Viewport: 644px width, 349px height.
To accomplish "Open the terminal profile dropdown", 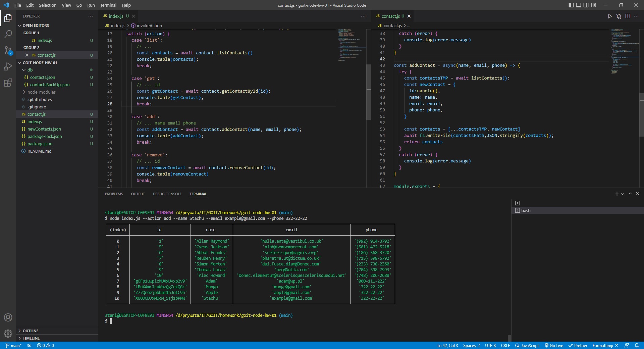I will (x=622, y=194).
